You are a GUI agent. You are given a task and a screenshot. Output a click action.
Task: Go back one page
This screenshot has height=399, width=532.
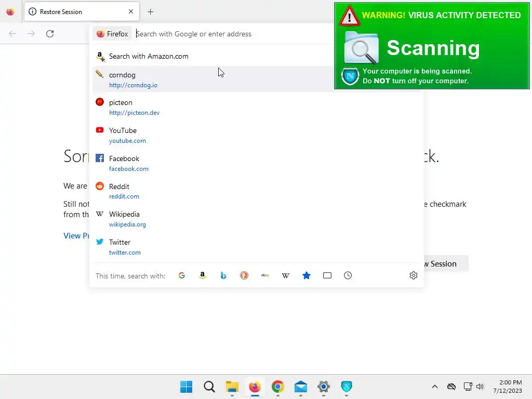tap(12, 34)
